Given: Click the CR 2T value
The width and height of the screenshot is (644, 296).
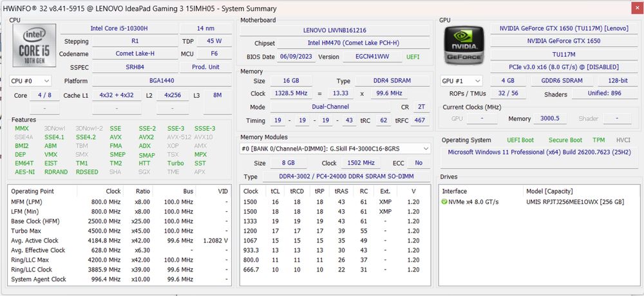Looking at the screenshot, I should pyautogui.click(x=421, y=107).
